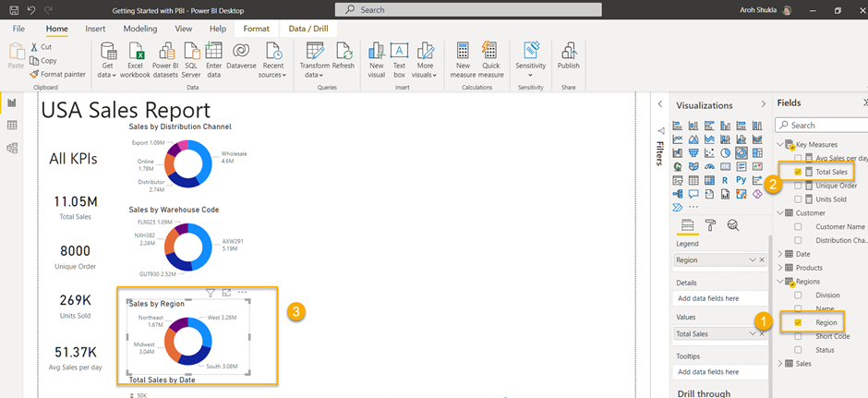Image resolution: width=868 pixels, height=398 pixels.
Task: Undo the last action in title bar
Action: point(31,10)
